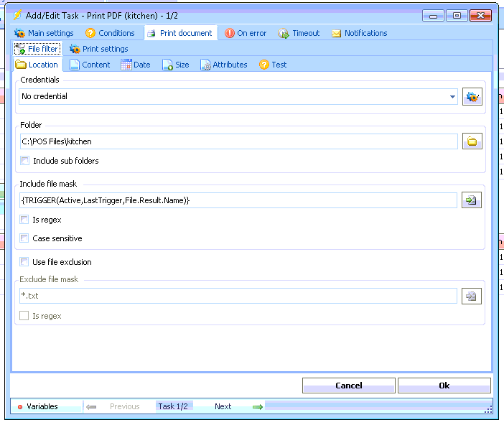
Task: Open the Test tab with question icon
Action: [x=273, y=65]
